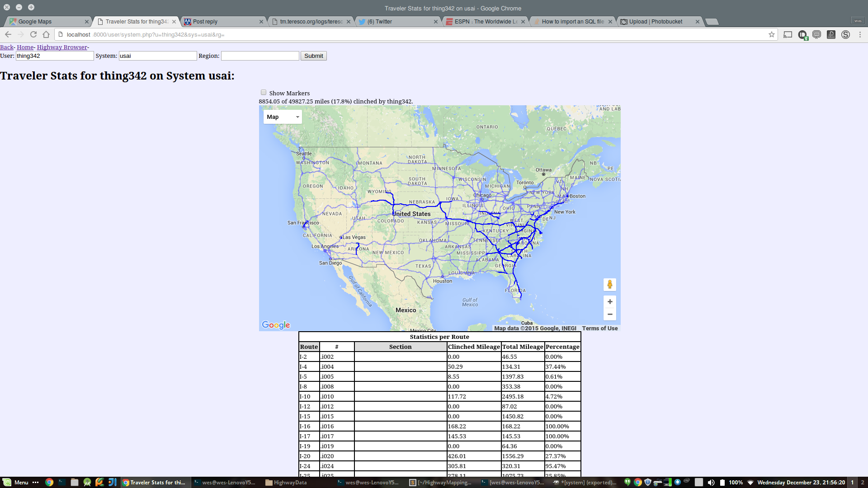Click the 2495.18 total mileage cell
868x488 pixels.
click(x=523, y=396)
